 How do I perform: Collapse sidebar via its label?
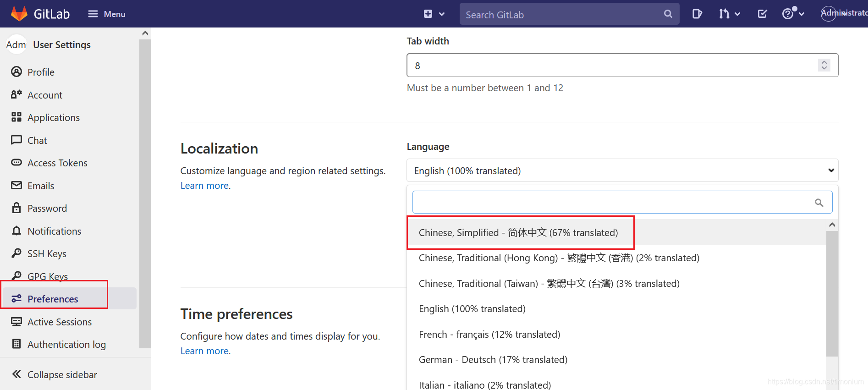point(62,374)
